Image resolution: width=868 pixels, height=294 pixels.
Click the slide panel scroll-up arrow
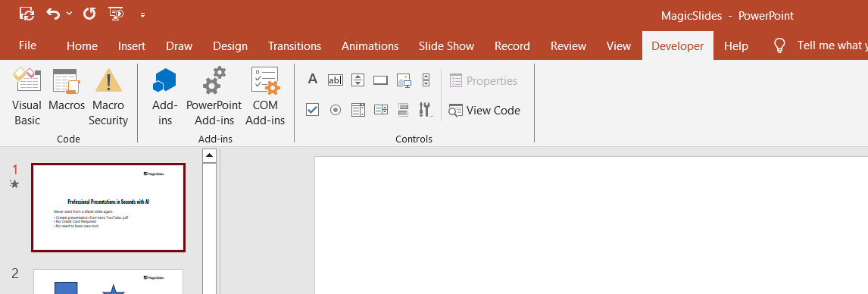[209, 156]
